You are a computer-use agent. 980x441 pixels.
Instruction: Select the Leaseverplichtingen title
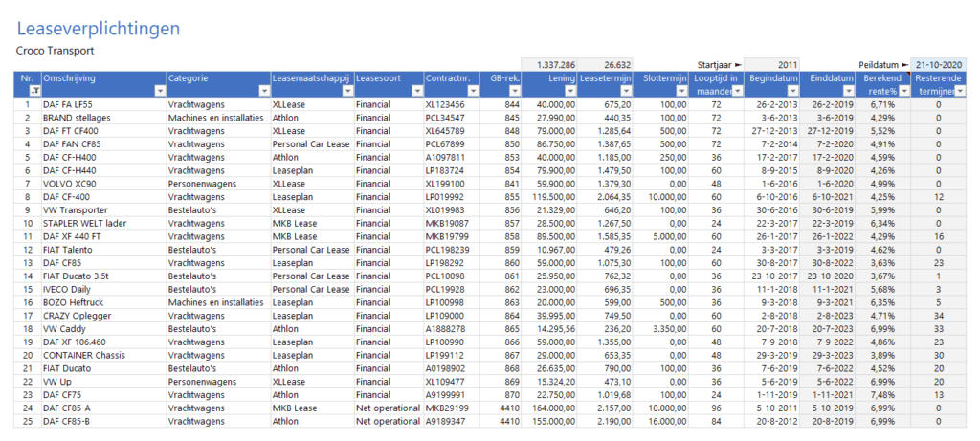click(x=98, y=29)
